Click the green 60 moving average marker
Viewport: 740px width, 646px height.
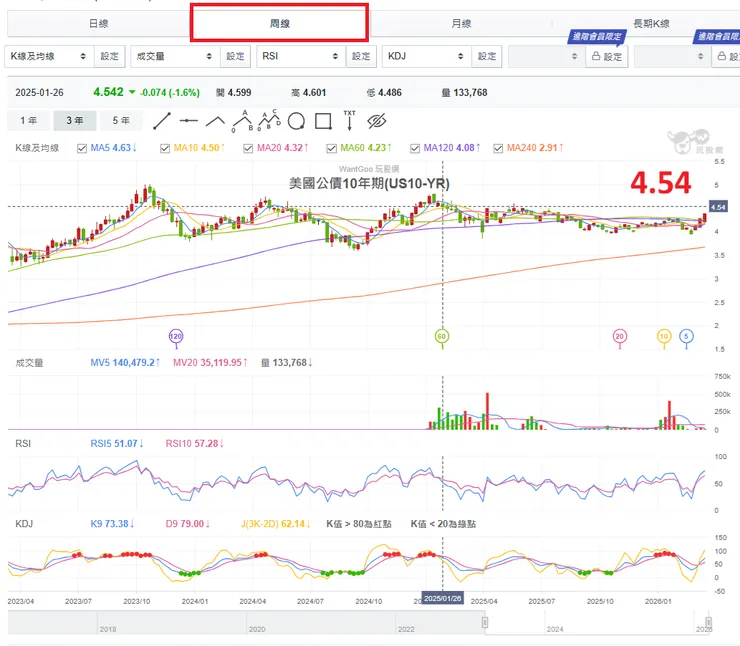pos(442,337)
